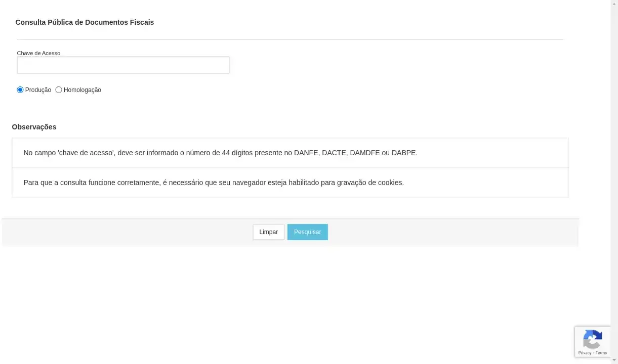Screen dimensions: 618x364
Task: Click inside the Chave de Acesso field
Action: pos(122,65)
